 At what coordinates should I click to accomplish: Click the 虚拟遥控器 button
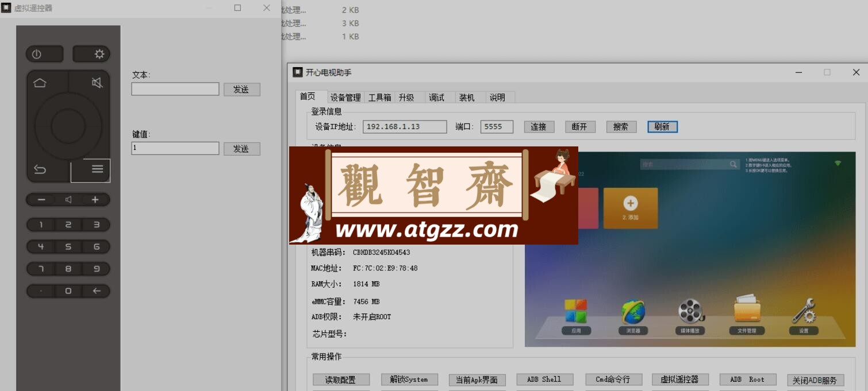tap(680, 380)
